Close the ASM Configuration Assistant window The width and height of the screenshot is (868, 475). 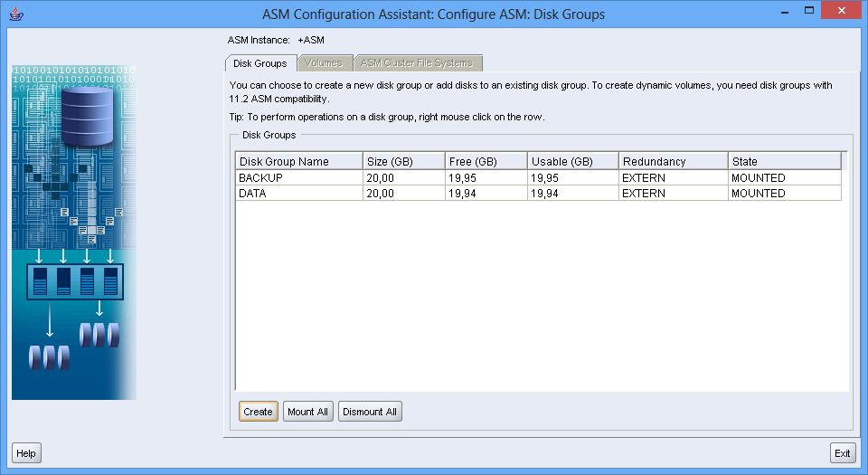(842, 11)
